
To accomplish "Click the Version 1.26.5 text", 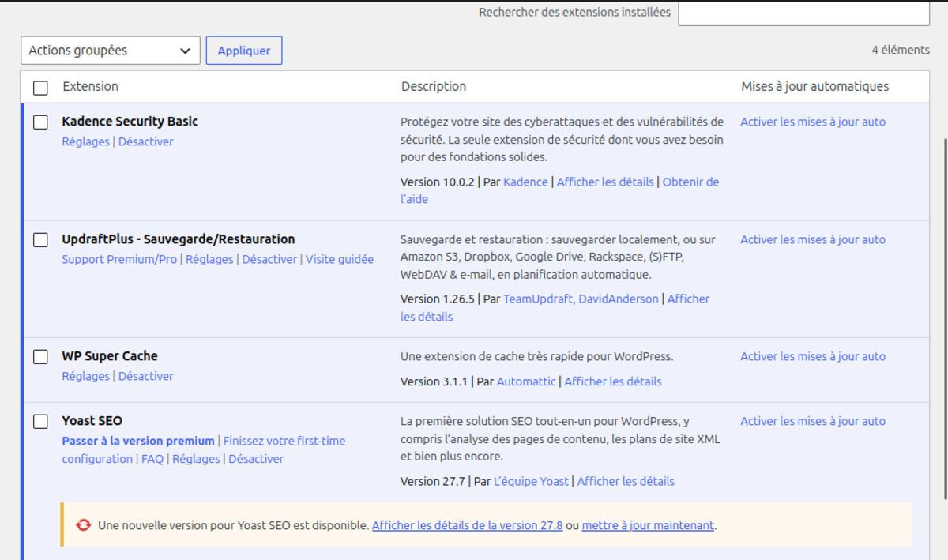I will [x=438, y=299].
